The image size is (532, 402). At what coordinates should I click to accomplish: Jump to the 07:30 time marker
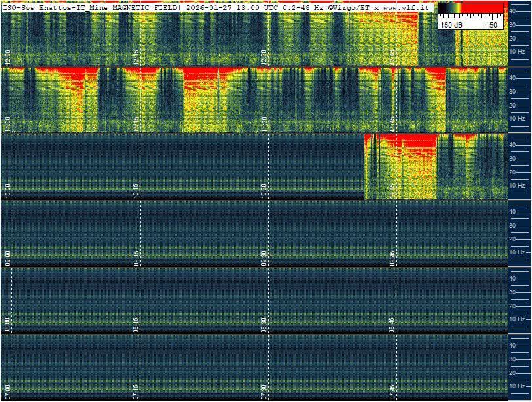tap(264, 392)
